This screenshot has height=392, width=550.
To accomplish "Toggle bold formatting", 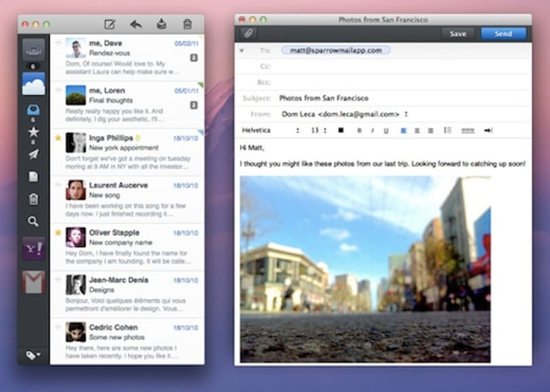I will pyautogui.click(x=359, y=130).
